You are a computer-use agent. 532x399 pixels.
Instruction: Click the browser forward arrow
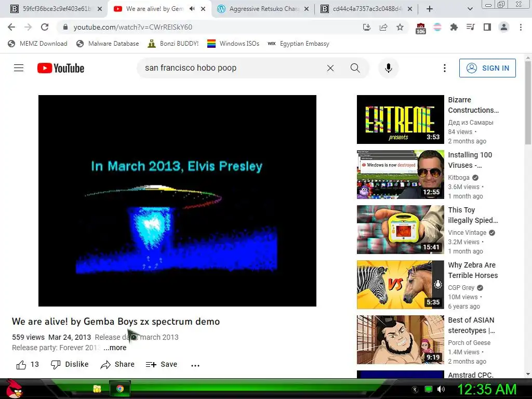[28, 27]
